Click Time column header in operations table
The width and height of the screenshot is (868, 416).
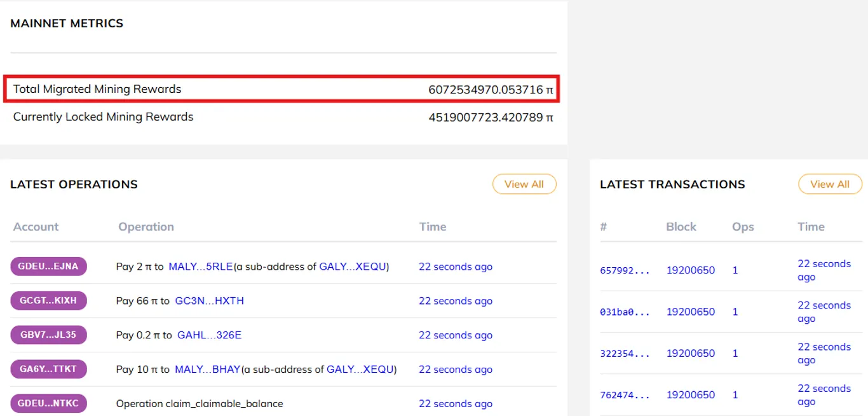click(x=433, y=226)
